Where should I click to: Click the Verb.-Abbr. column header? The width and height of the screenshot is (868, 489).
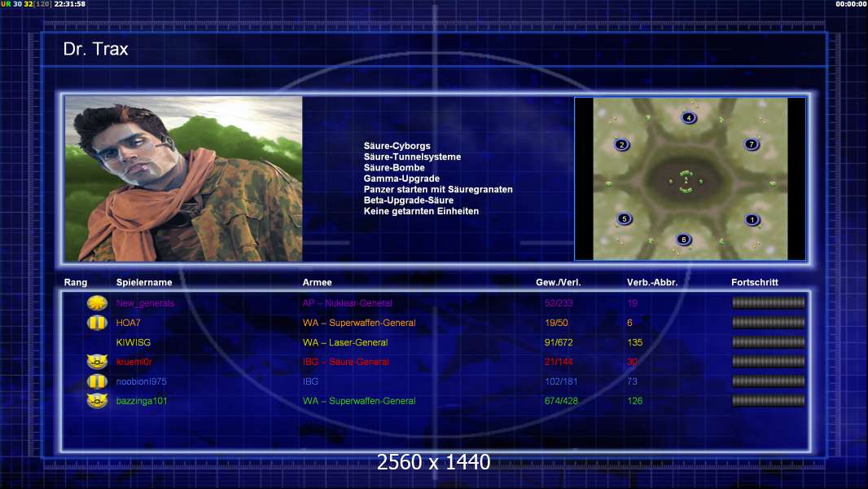(652, 283)
